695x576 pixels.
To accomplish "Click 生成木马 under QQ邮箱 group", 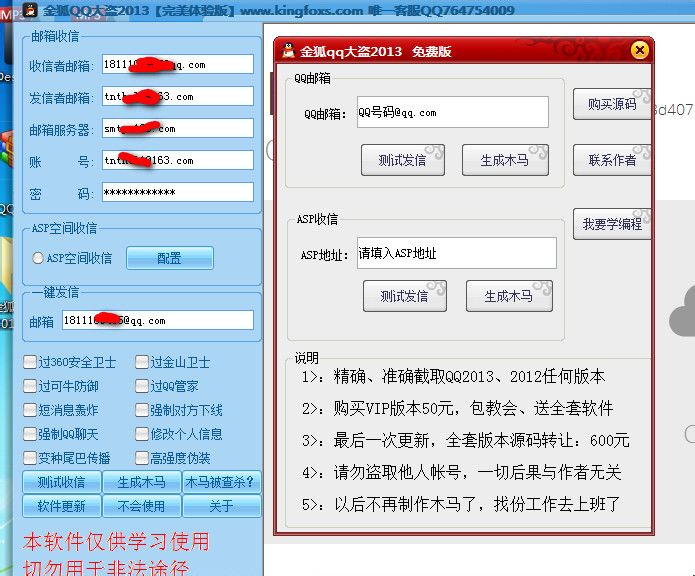I will pyautogui.click(x=505, y=160).
